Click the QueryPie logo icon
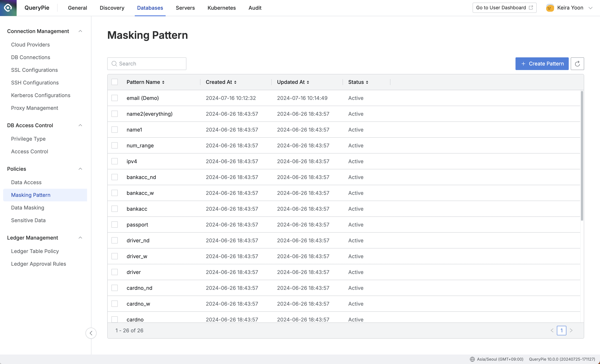 pyautogui.click(x=8, y=8)
